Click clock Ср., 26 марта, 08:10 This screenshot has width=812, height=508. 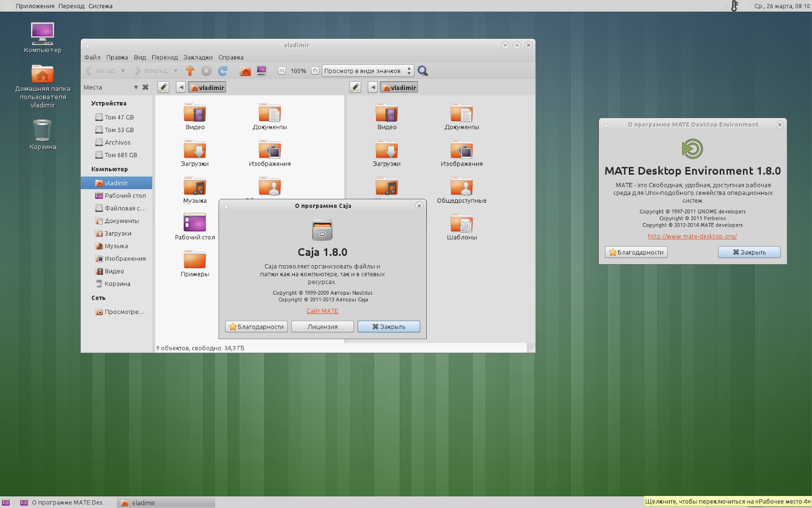coord(782,6)
